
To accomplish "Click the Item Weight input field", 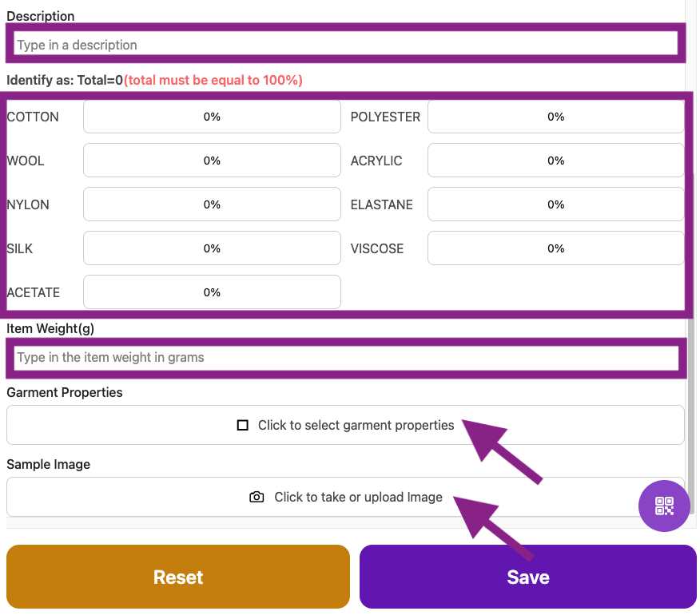I will pyautogui.click(x=345, y=357).
